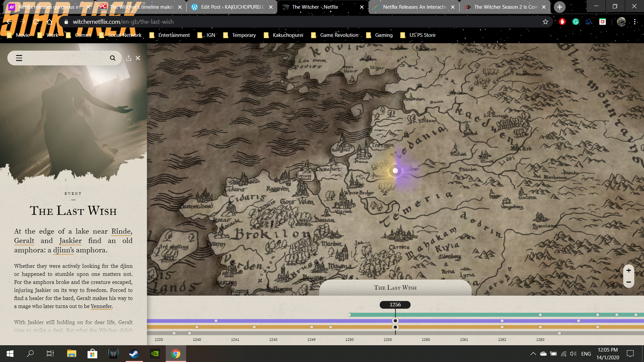Screen dimensions: 644x362
Task: Switch keyboard language from ENG in the tray
Action: 586,354
